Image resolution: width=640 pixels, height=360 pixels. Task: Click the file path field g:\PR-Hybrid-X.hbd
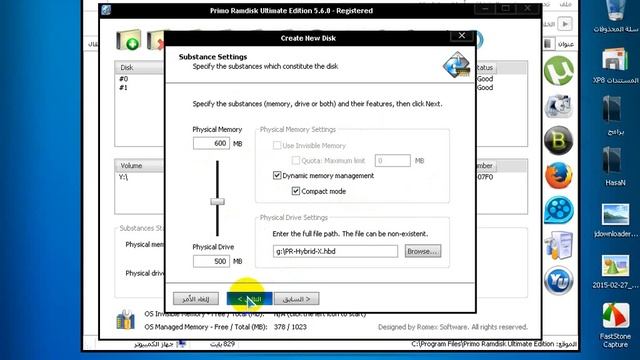[x=335, y=251]
